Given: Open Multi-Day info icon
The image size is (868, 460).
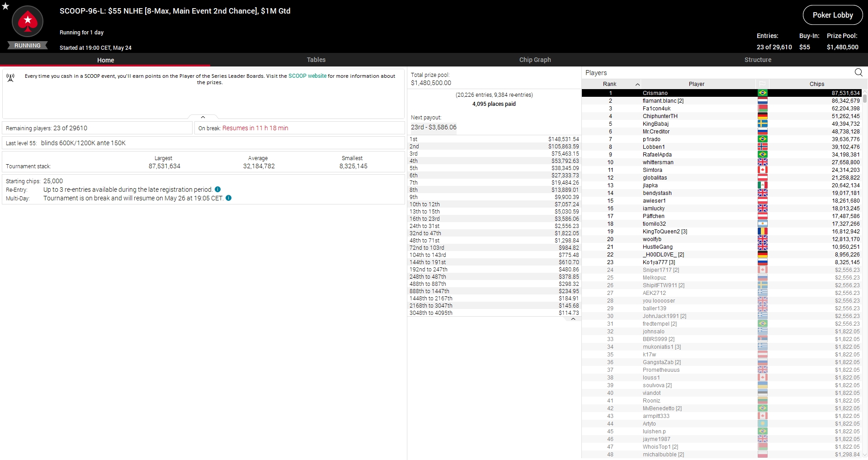Looking at the screenshot, I should click(228, 198).
